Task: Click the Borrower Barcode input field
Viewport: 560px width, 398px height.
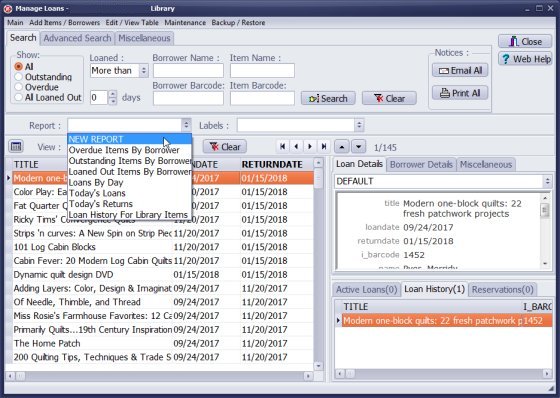Action: [188, 98]
